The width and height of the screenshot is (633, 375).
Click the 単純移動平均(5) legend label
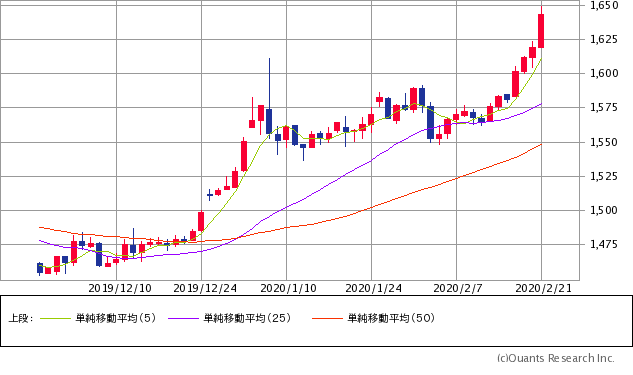pyautogui.click(x=115, y=318)
